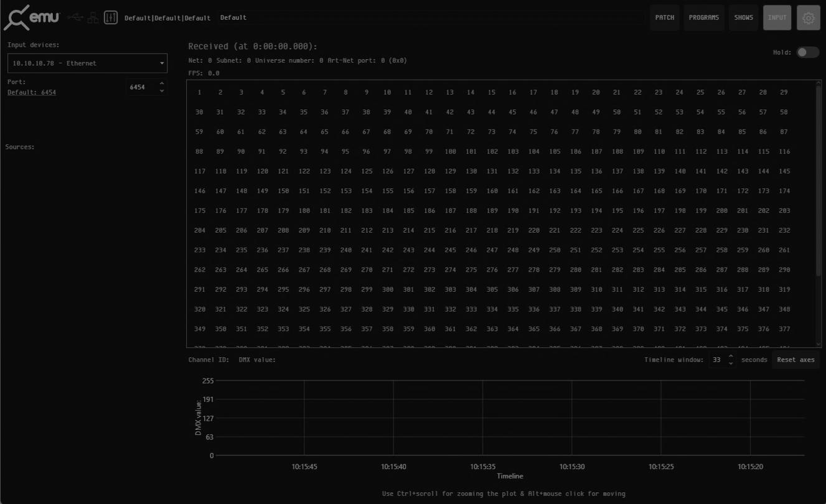The width and height of the screenshot is (826, 504).
Task: Open the PATCH tab
Action: tap(665, 18)
